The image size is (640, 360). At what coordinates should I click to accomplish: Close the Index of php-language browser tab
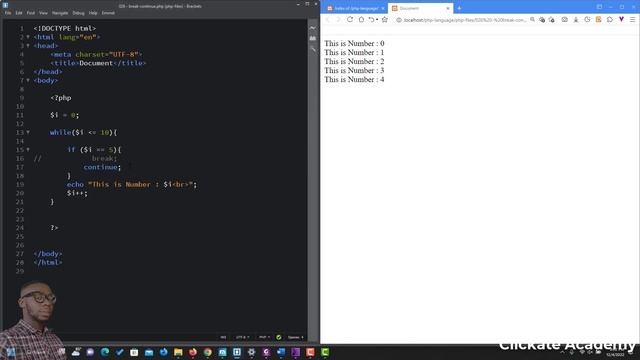383,8
